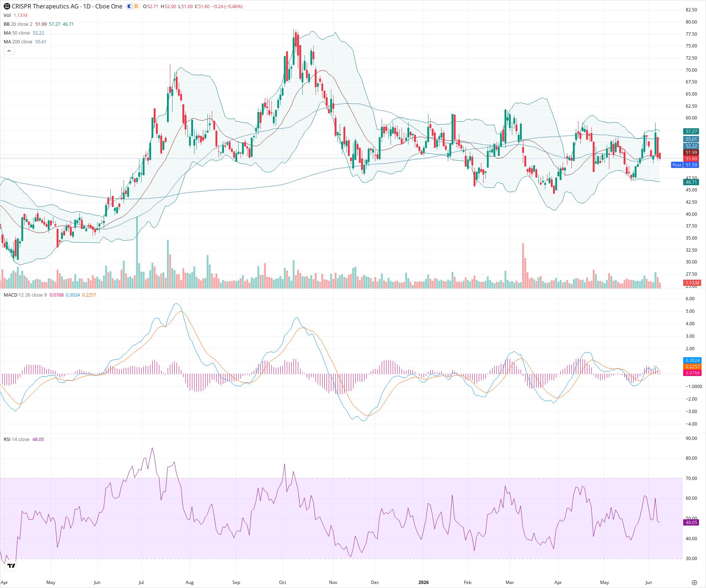
Task: Click the Jun label at right of time axis
Action: click(x=649, y=582)
